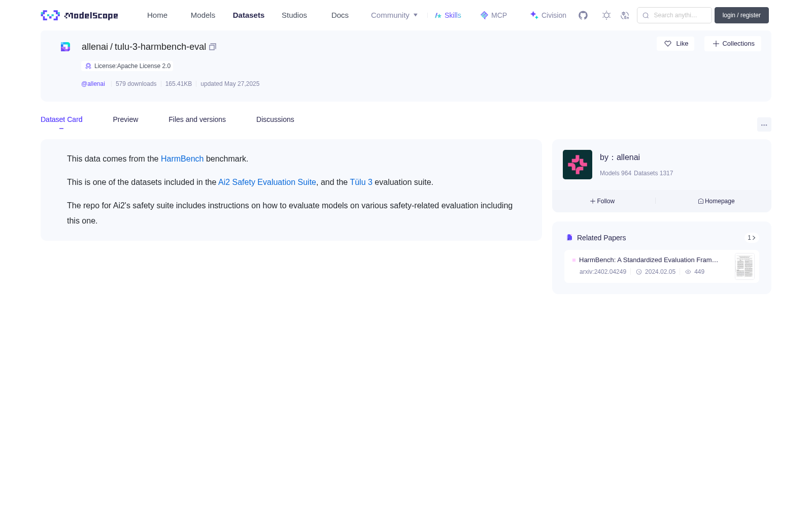812x508 pixels.
Task: Click License: Apache License 2.0 tag
Action: [127, 66]
